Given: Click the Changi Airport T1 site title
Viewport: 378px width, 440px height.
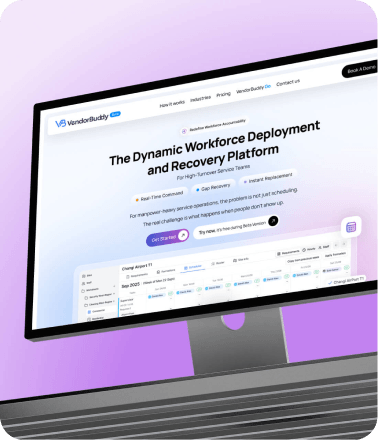Looking at the screenshot, I should pyautogui.click(x=137, y=267).
